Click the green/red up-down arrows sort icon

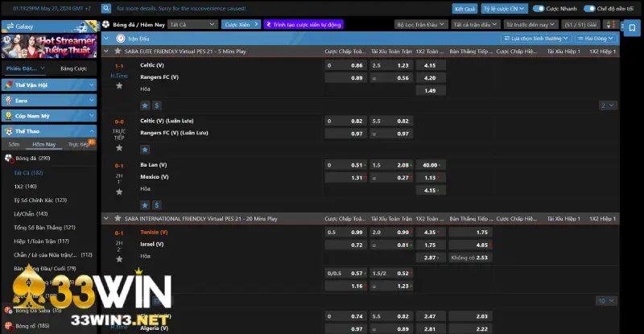click(x=611, y=25)
